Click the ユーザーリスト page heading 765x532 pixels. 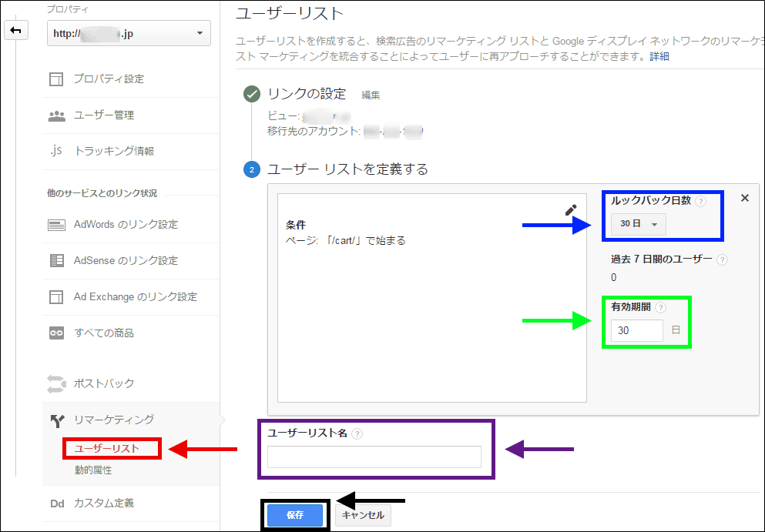(290, 13)
